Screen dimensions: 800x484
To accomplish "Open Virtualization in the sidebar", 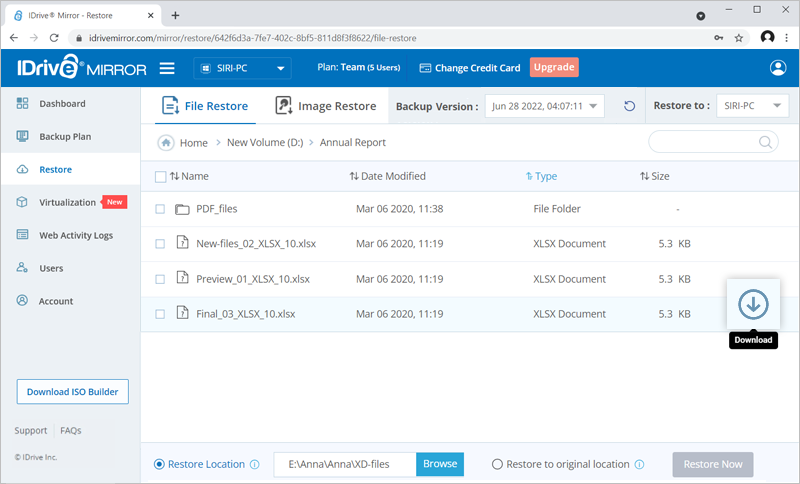I will 67,202.
